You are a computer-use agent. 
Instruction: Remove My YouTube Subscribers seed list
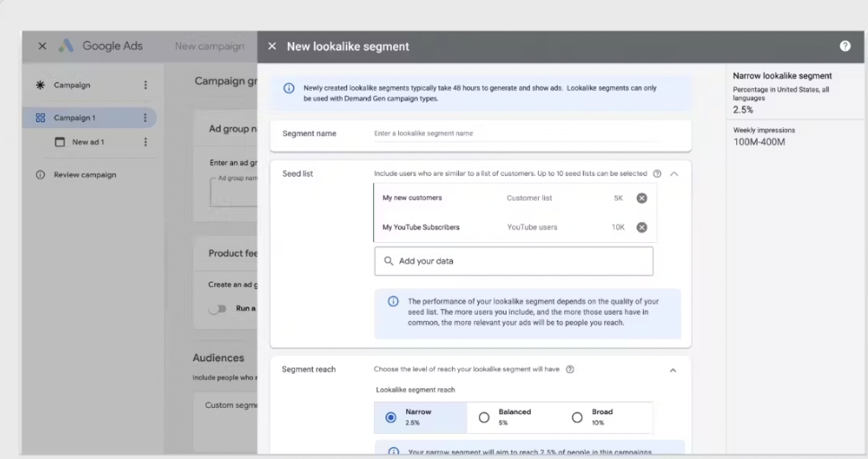click(642, 228)
